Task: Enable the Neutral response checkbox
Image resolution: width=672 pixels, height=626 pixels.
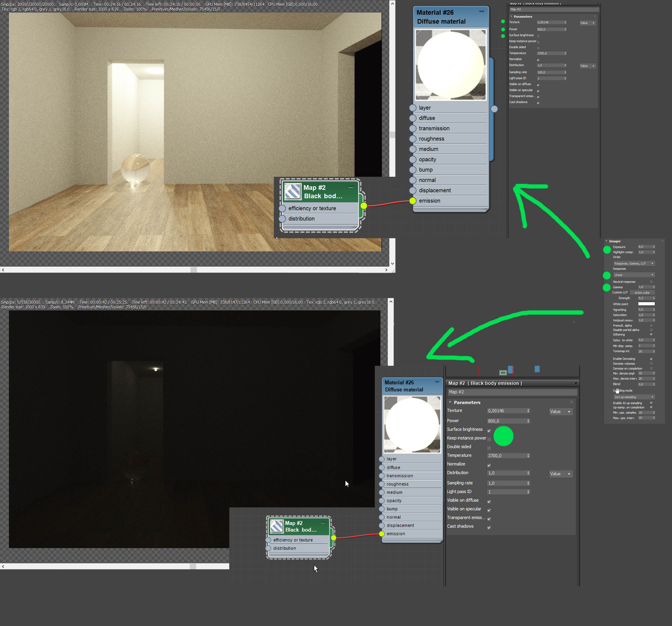Action: (x=651, y=281)
